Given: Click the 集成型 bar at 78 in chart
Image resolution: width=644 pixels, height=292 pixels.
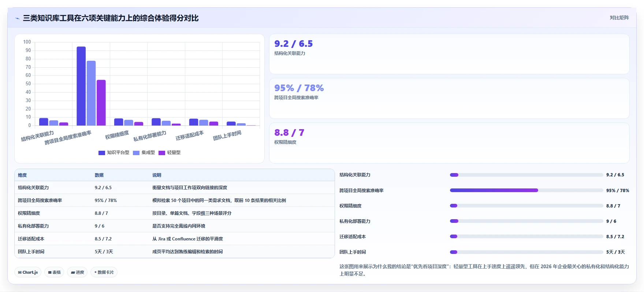Looking at the screenshot, I should [x=91, y=93].
